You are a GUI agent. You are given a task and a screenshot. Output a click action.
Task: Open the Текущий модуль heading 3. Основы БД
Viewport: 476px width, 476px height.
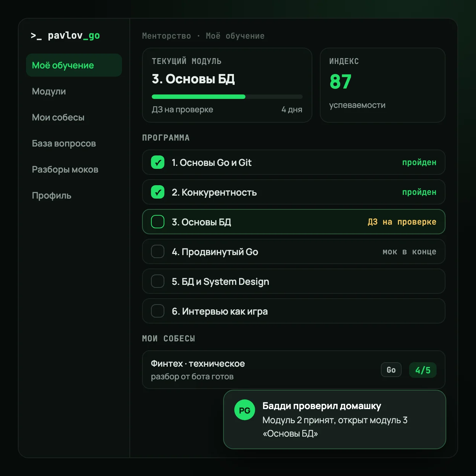coord(193,79)
